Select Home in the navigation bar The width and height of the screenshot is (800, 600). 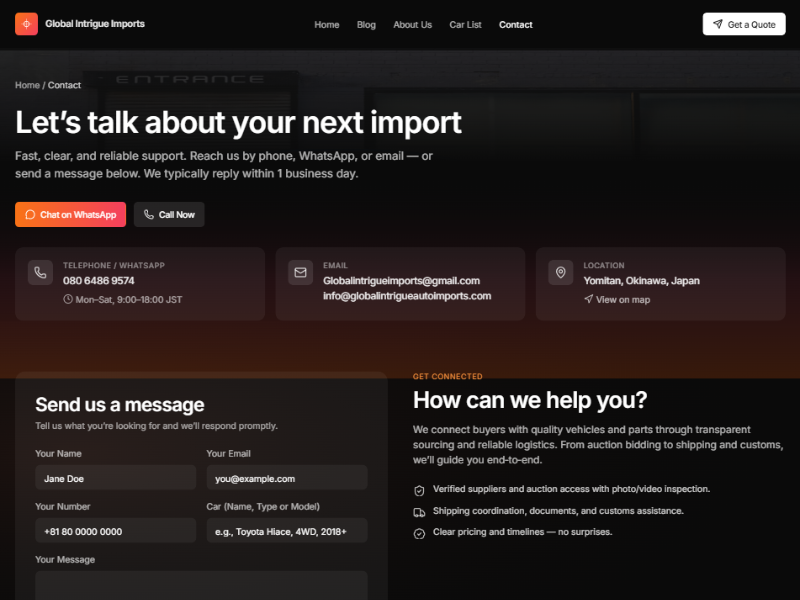[327, 24]
